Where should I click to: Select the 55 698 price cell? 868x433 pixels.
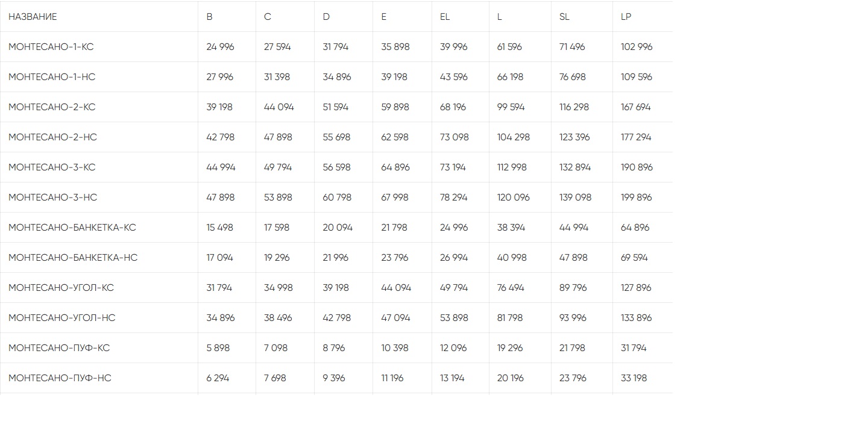click(x=336, y=137)
